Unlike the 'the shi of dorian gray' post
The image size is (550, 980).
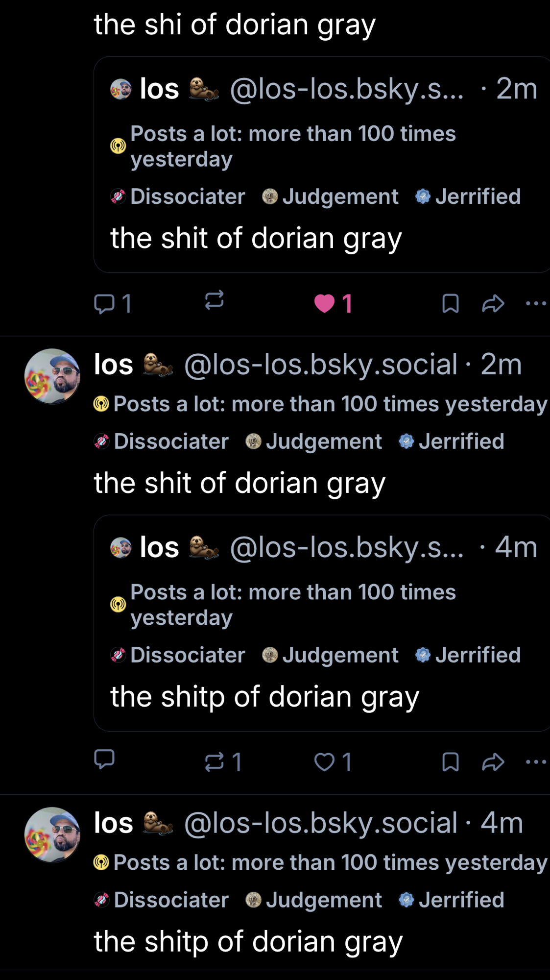pos(324,304)
